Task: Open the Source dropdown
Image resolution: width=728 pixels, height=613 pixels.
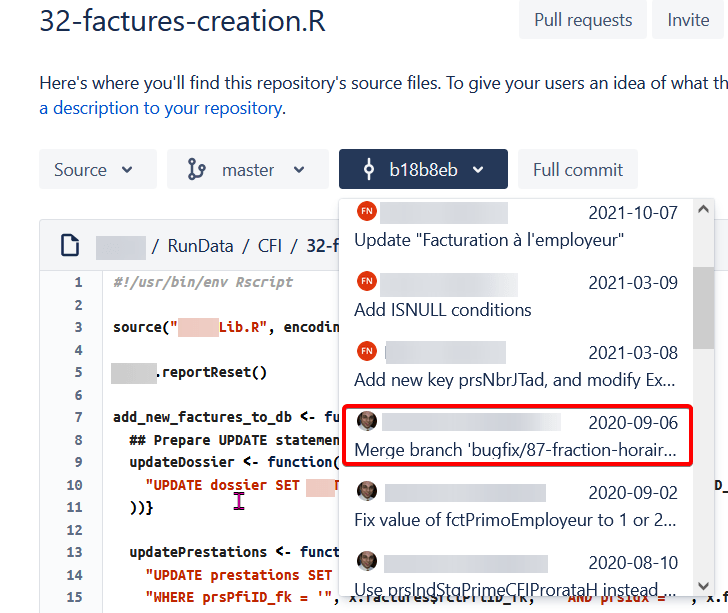Action: pos(98,169)
